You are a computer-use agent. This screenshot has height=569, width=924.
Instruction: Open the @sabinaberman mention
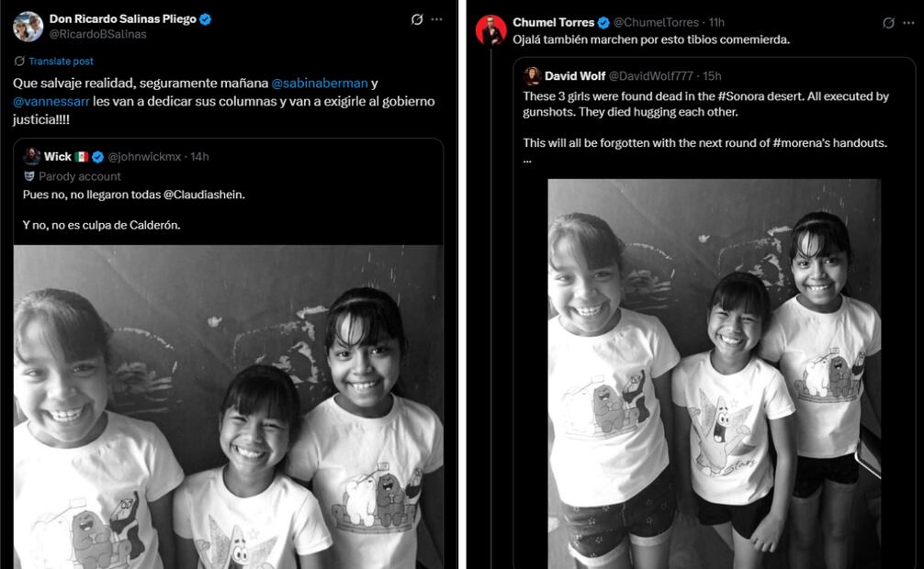[x=321, y=83]
